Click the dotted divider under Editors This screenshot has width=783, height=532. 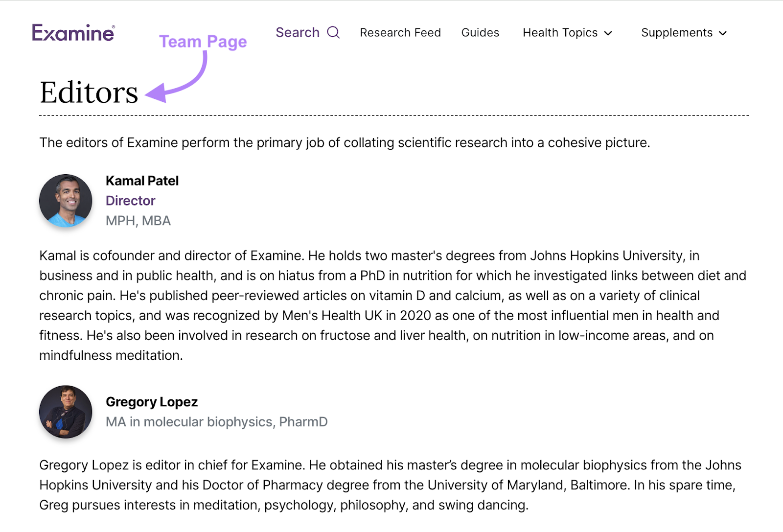click(x=391, y=116)
